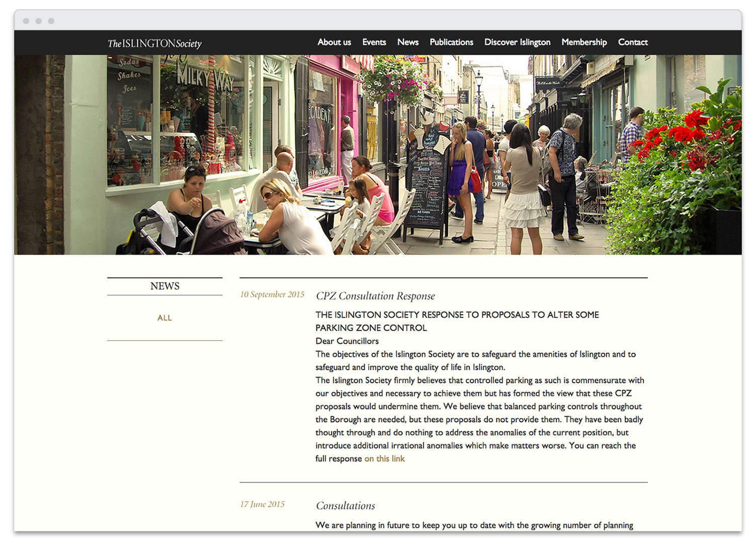
Task: Open the Consultations article title
Action: point(346,506)
